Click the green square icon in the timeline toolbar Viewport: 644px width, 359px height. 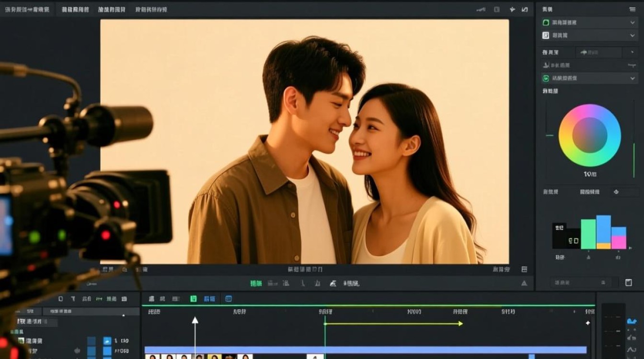(x=194, y=299)
